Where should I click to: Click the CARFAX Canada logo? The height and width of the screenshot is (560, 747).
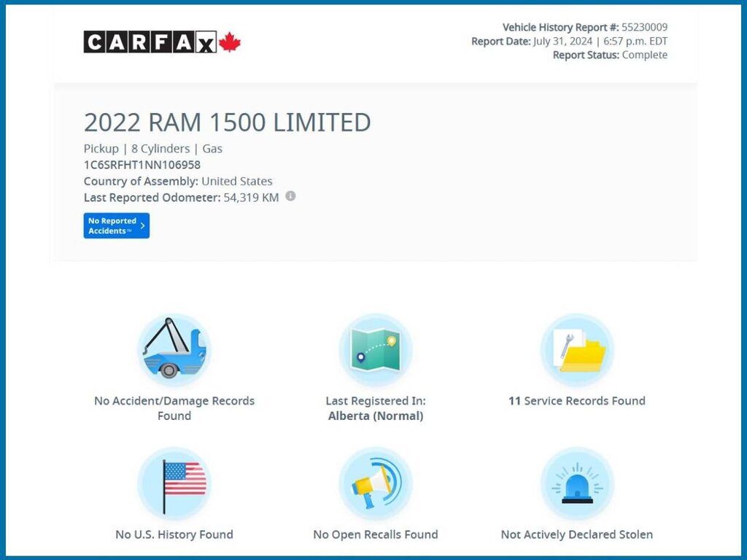(x=162, y=42)
